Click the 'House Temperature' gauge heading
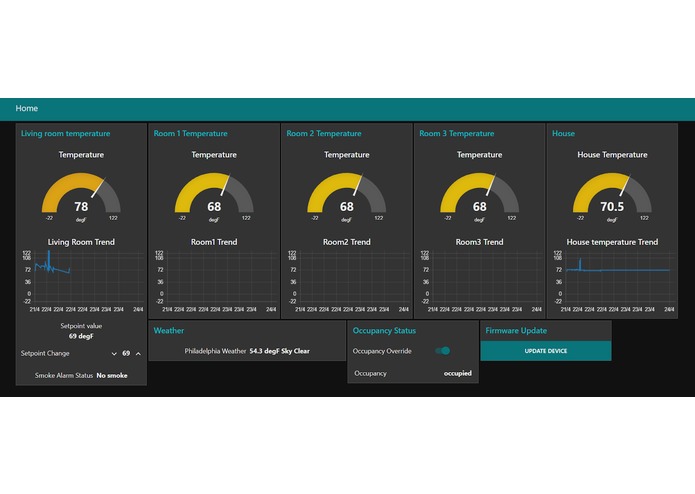This screenshot has height=494, width=695. coord(612,155)
